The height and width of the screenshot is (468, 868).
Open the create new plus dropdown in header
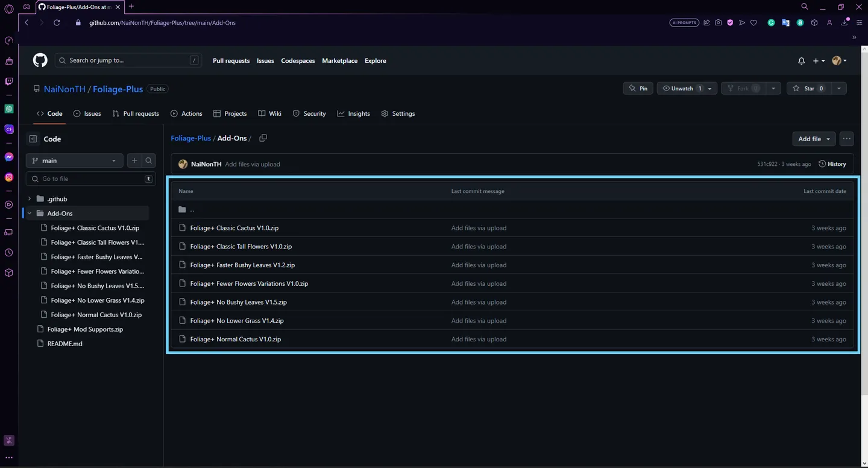pyautogui.click(x=819, y=61)
